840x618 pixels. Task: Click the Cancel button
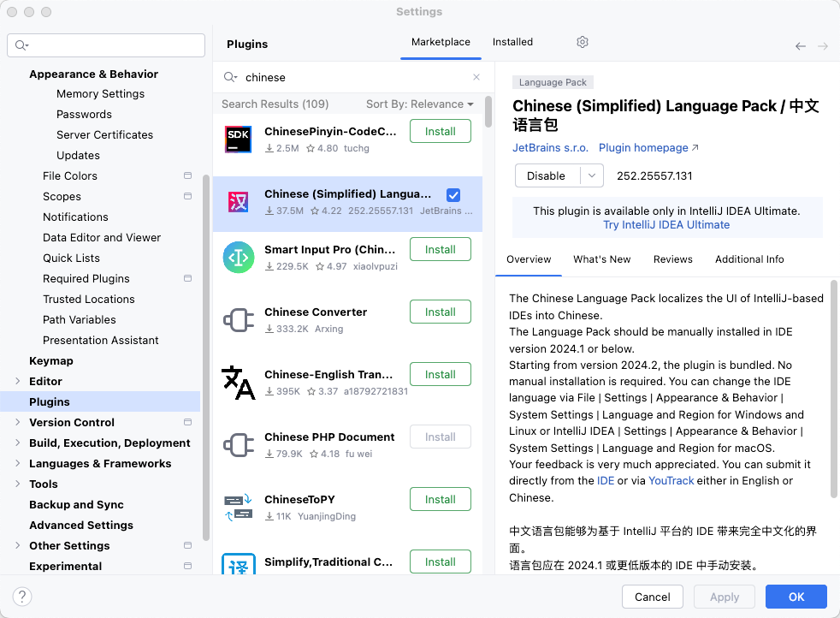click(x=652, y=597)
